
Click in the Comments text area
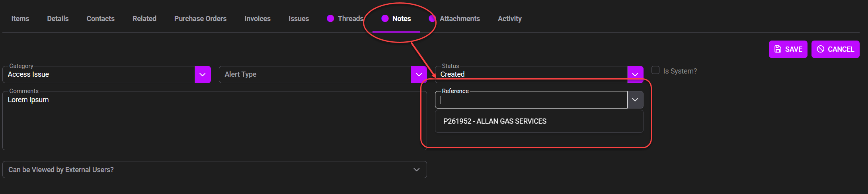(215, 121)
